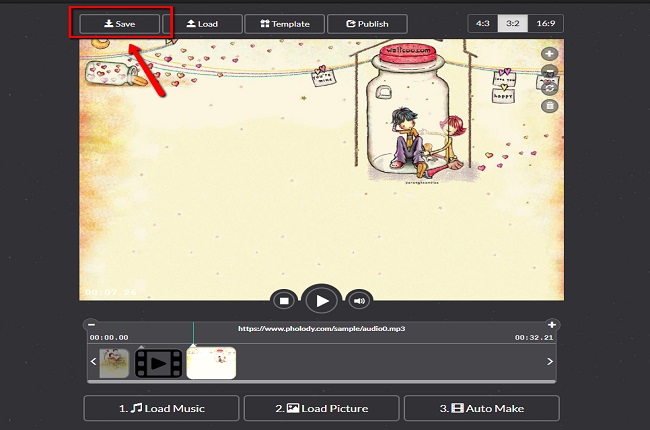Click the 2. Load Picture button
Viewport: 650px width, 430px height.
pyautogui.click(x=322, y=408)
